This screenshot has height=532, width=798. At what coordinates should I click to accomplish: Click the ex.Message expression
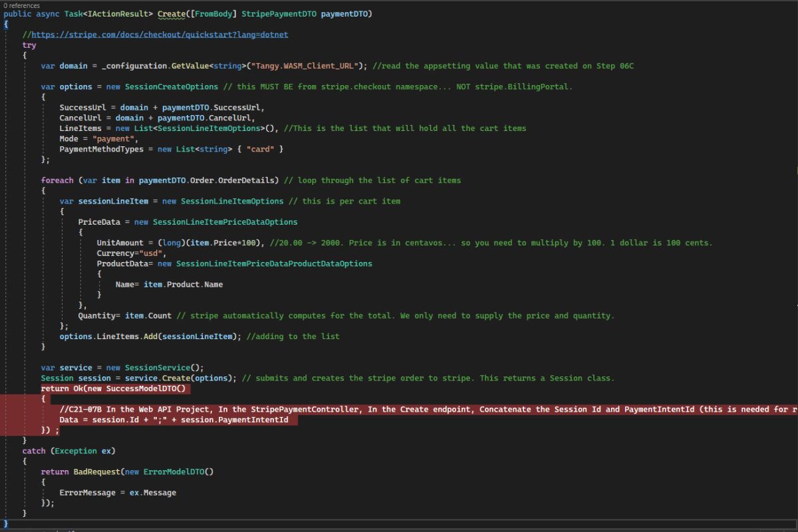click(152, 491)
